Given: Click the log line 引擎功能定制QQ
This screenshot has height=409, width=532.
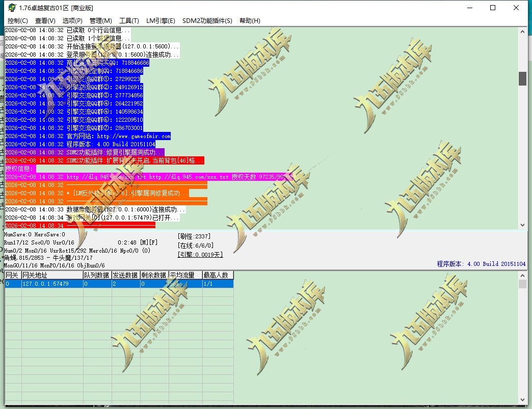Looking at the screenshot, I should [x=74, y=71].
